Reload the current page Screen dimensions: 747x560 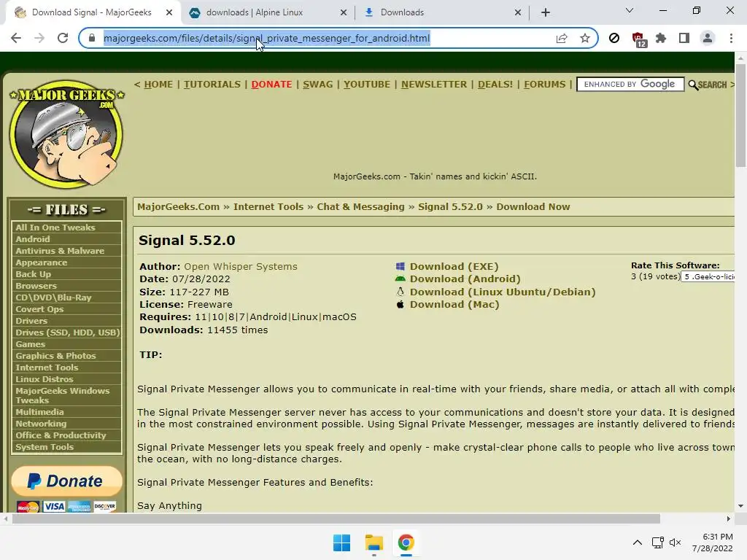63,38
